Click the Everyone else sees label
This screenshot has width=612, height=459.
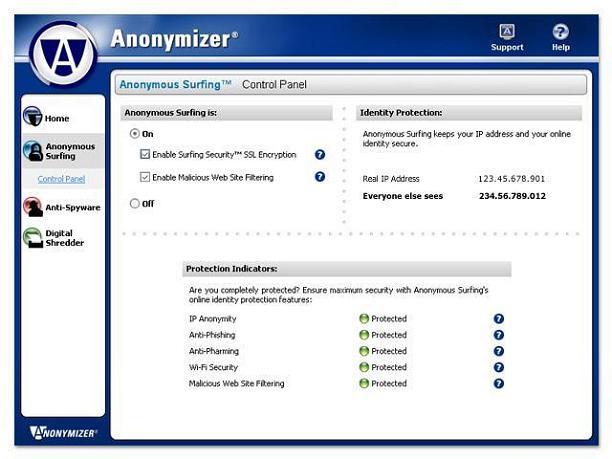[x=403, y=196]
